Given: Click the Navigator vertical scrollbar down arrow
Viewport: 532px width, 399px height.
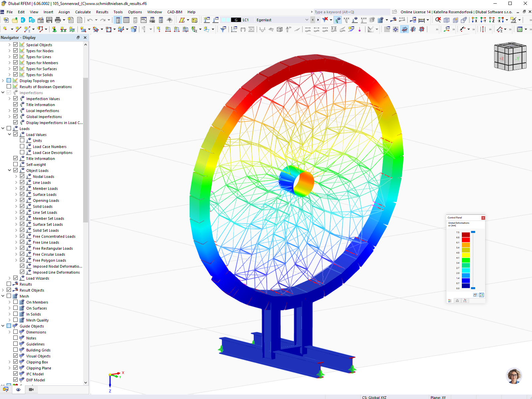Looking at the screenshot, I should (x=85, y=382).
